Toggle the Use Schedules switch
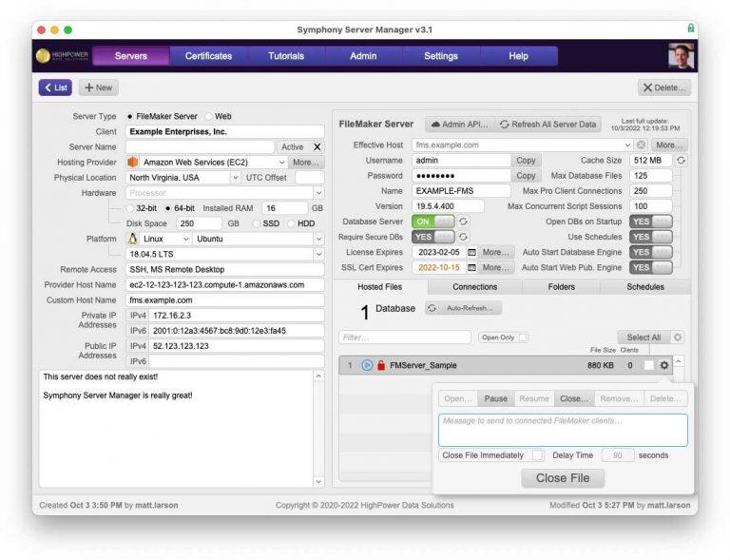730x560 pixels. 651,237
